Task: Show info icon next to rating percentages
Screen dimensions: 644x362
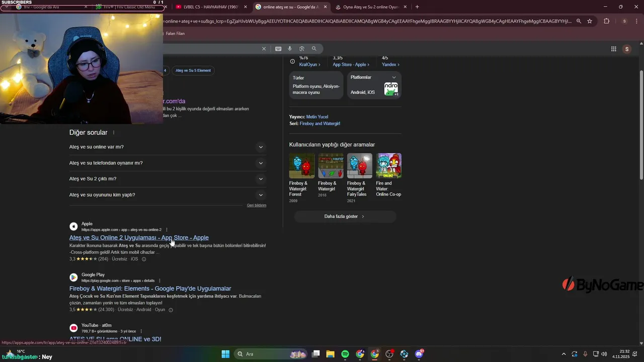Action: [x=292, y=61]
